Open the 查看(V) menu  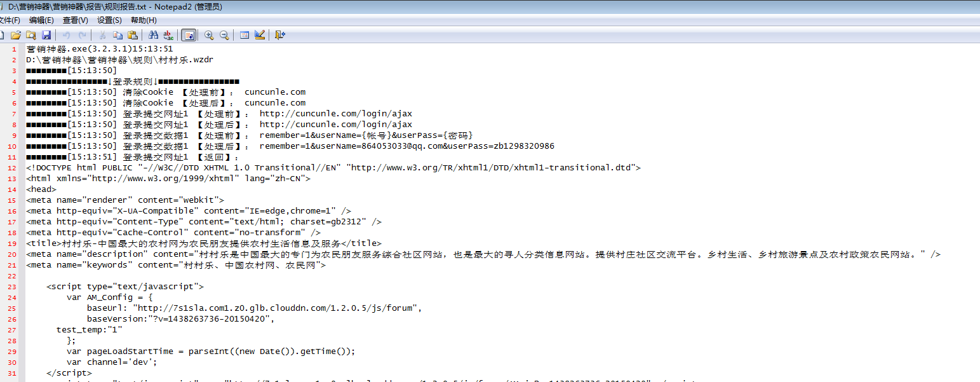tap(75, 20)
